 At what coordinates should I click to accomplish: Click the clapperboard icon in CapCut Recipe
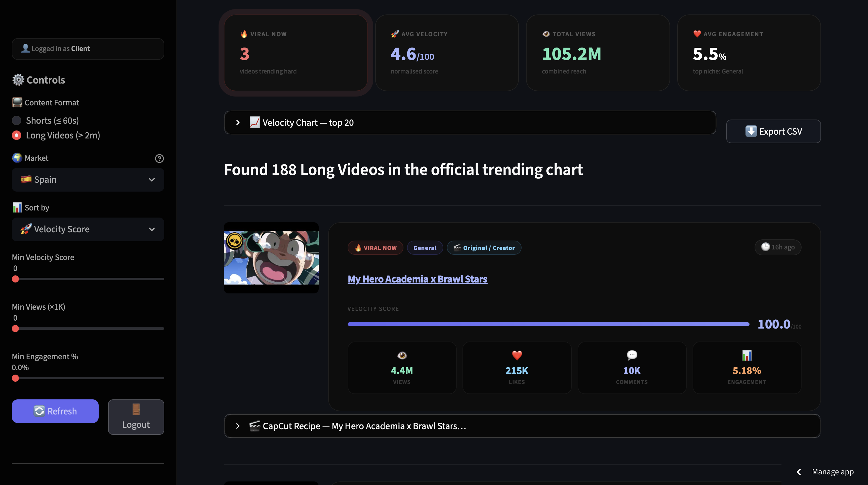point(254,426)
